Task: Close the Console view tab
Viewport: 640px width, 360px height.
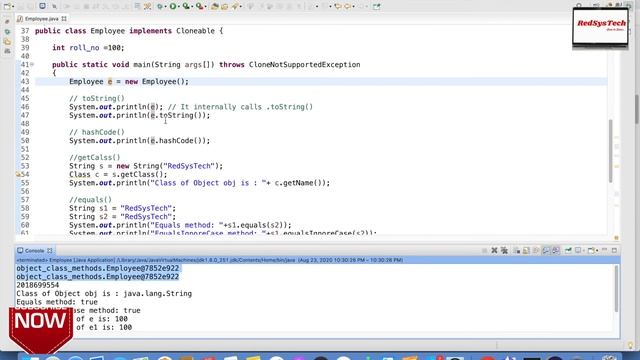Action: pyautogui.click(x=50, y=251)
